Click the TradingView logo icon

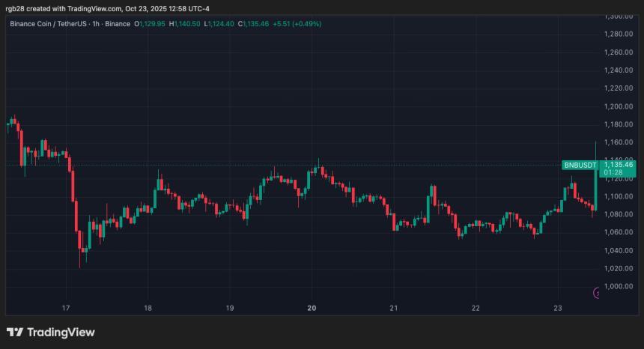click(x=15, y=333)
